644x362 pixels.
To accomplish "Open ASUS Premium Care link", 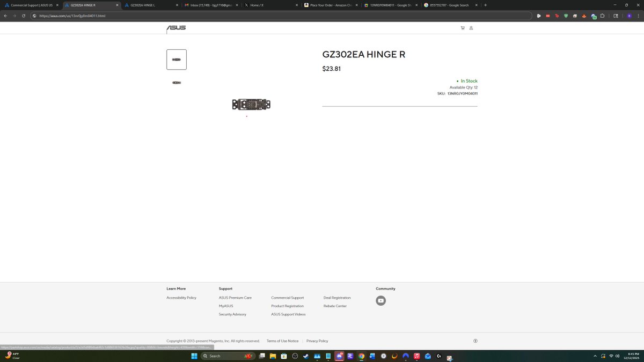I will click(235, 298).
